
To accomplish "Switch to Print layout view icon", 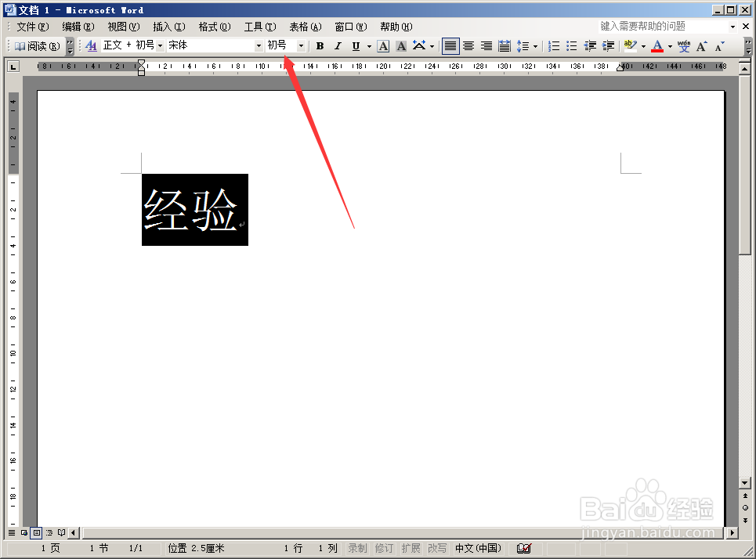I will (37, 532).
